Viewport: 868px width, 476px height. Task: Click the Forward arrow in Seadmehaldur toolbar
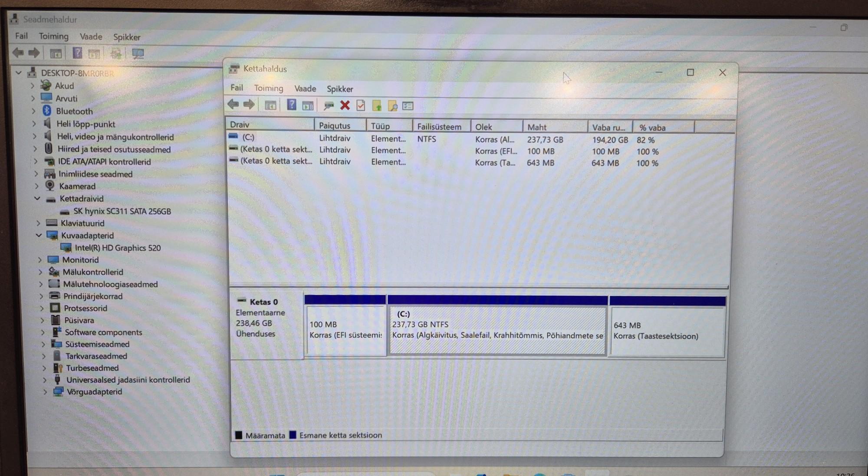click(34, 53)
